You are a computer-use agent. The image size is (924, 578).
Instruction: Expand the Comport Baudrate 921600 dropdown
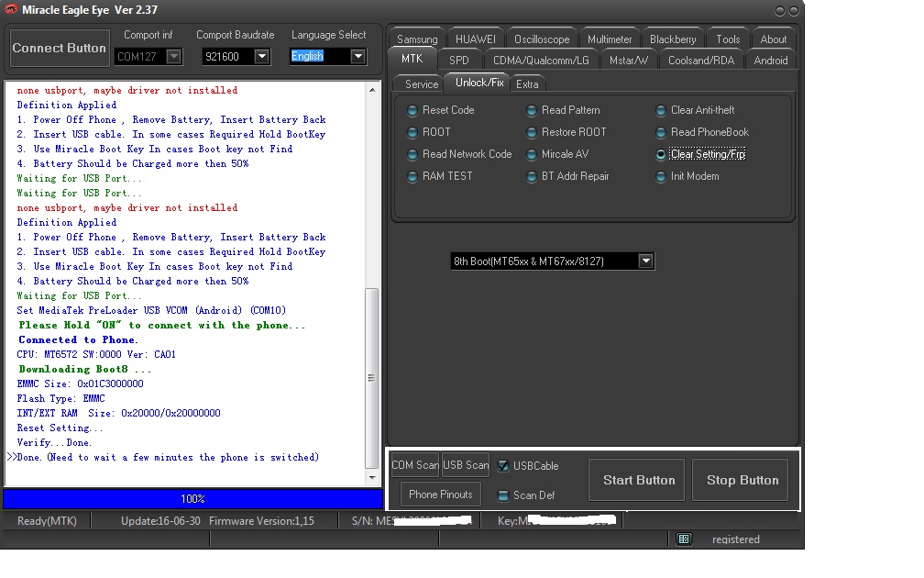tap(261, 57)
